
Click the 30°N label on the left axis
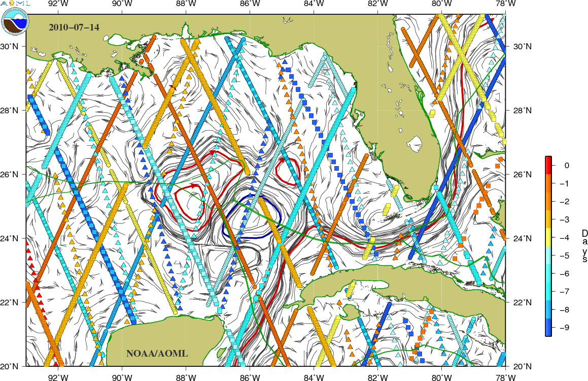pyautogui.click(x=10, y=47)
